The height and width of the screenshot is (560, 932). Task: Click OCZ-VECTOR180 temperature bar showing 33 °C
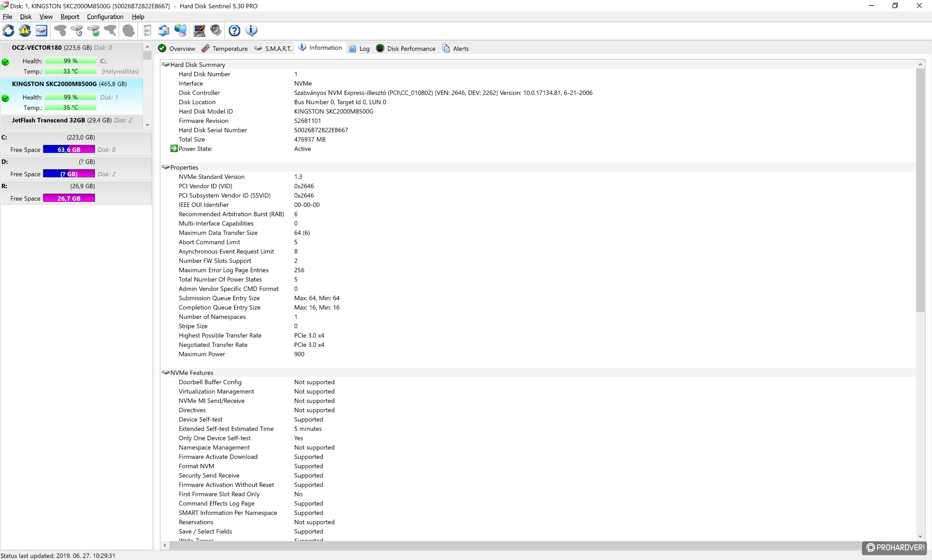click(70, 71)
